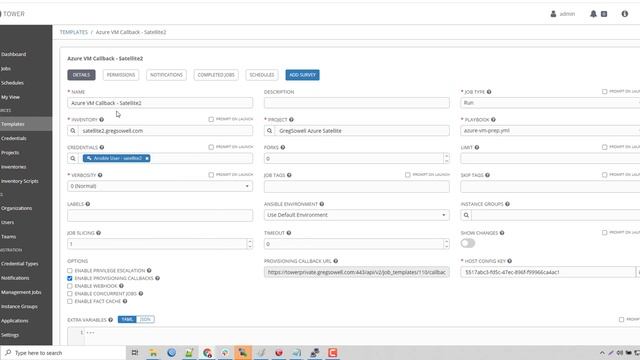
Task: Show help for the Timeout field
Action: [289, 233]
